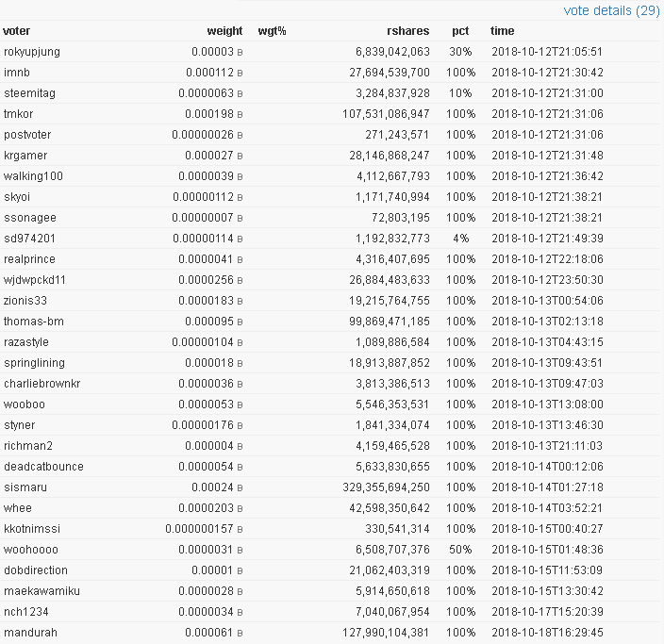Screen dimensions: 664x644
Task: Select voter name razastyle
Action: click(x=26, y=342)
